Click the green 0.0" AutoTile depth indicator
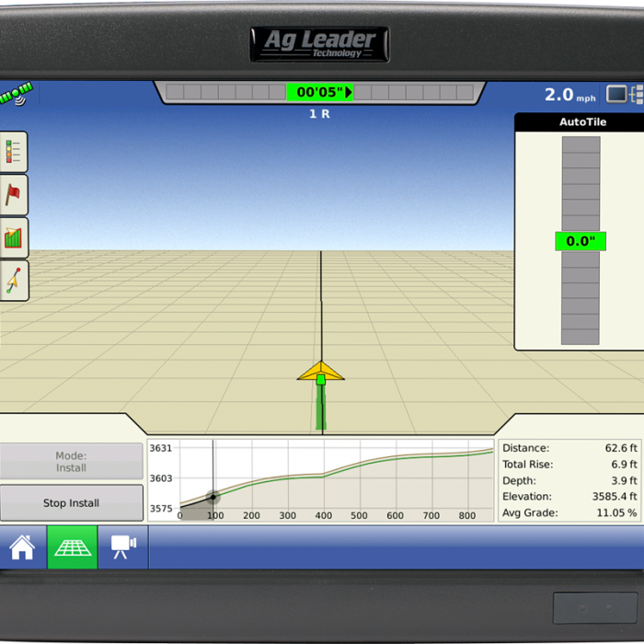This screenshot has width=644, height=644. click(581, 241)
